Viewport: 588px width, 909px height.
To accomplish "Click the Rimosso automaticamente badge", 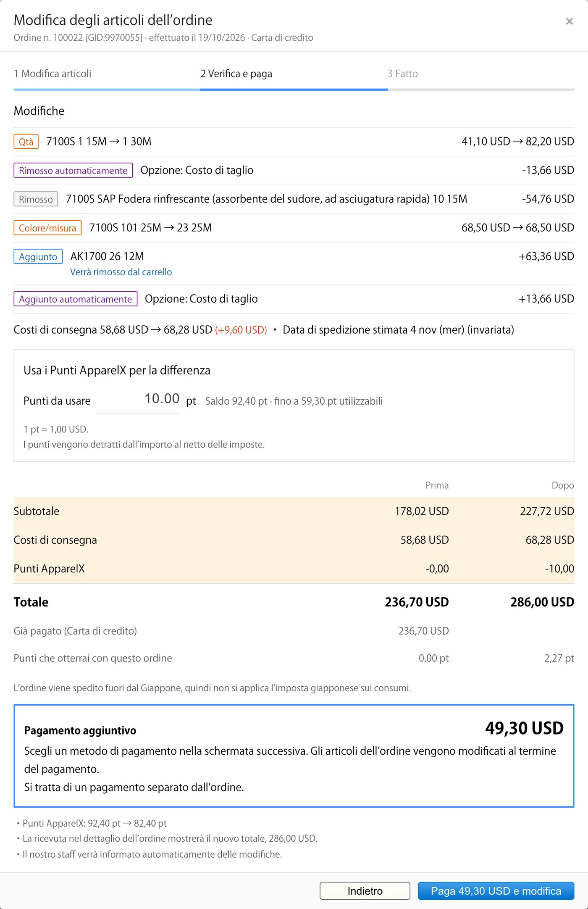I will point(73,170).
